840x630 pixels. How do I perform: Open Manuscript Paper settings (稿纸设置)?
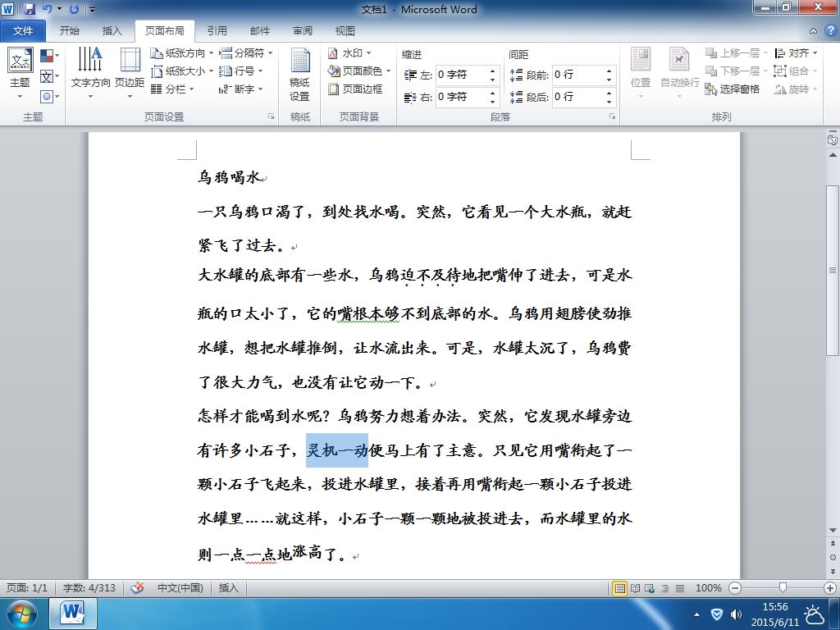click(x=299, y=74)
